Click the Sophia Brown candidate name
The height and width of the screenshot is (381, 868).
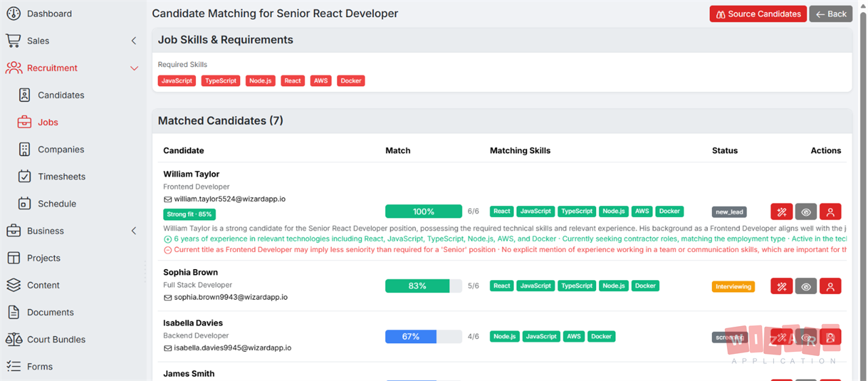pos(191,273)
